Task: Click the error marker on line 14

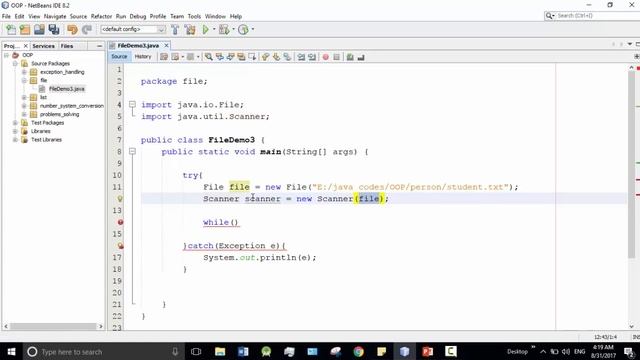Action: pyautogui.click(x=120, y=222)
